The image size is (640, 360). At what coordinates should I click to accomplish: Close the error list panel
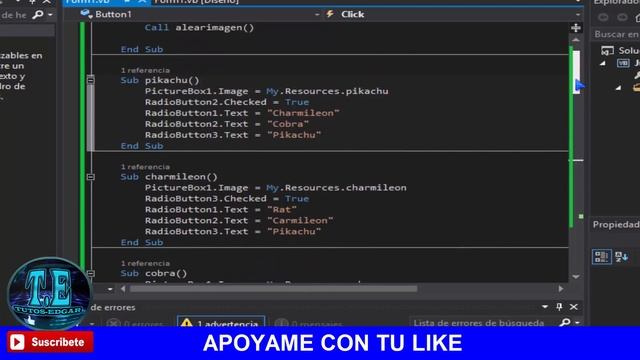(573, 307)
